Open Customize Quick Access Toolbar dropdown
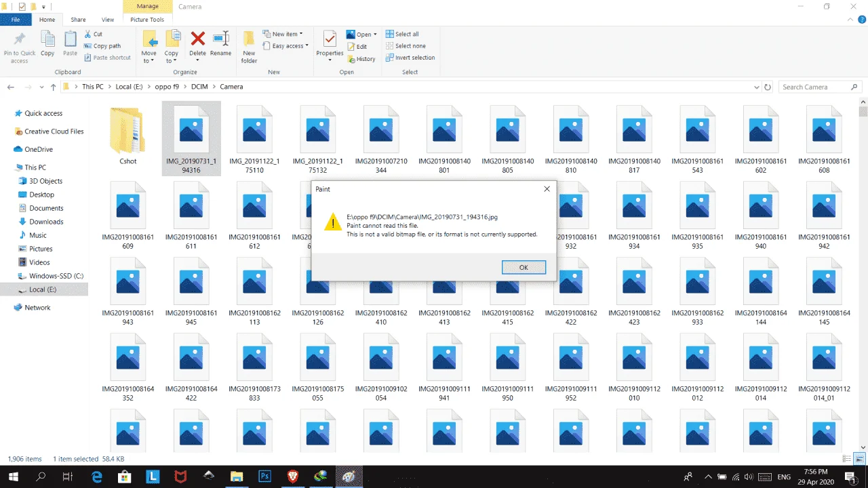This screenshot has height=488, width=868. tap(43, 7)
